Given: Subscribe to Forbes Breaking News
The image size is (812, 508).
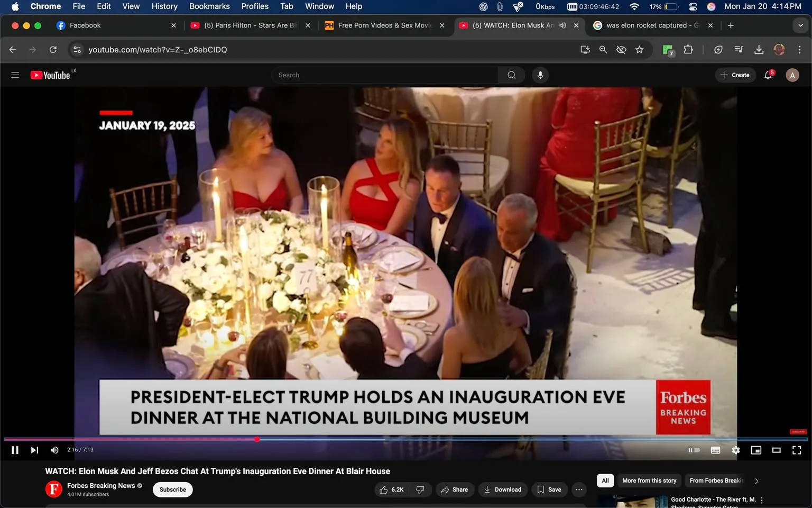Looking at the screenshot, I should point(172,489).
